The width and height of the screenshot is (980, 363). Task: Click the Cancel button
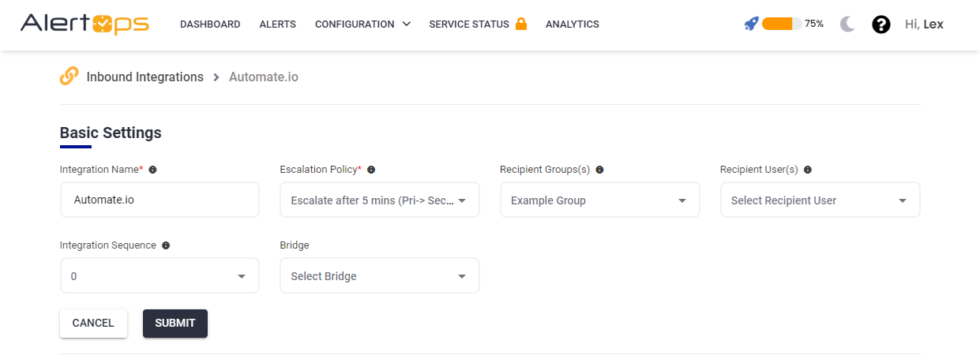click(93, 324)
